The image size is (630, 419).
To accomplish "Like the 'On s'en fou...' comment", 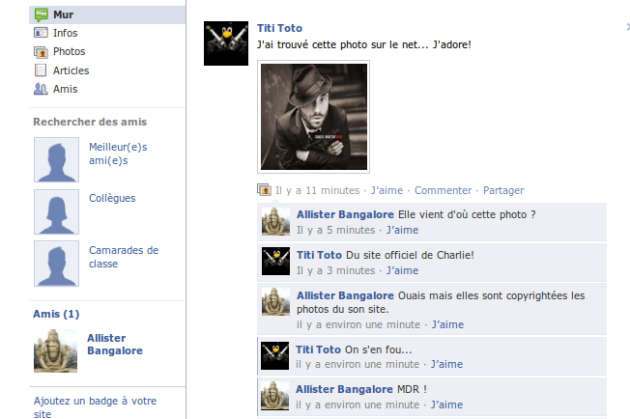I will (447, 364).
